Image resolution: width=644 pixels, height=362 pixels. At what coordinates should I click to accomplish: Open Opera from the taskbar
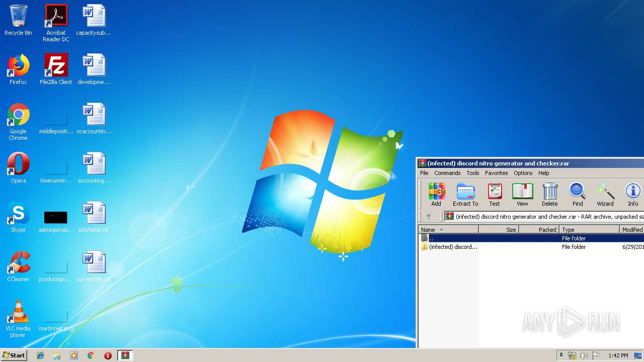(108, 355)
